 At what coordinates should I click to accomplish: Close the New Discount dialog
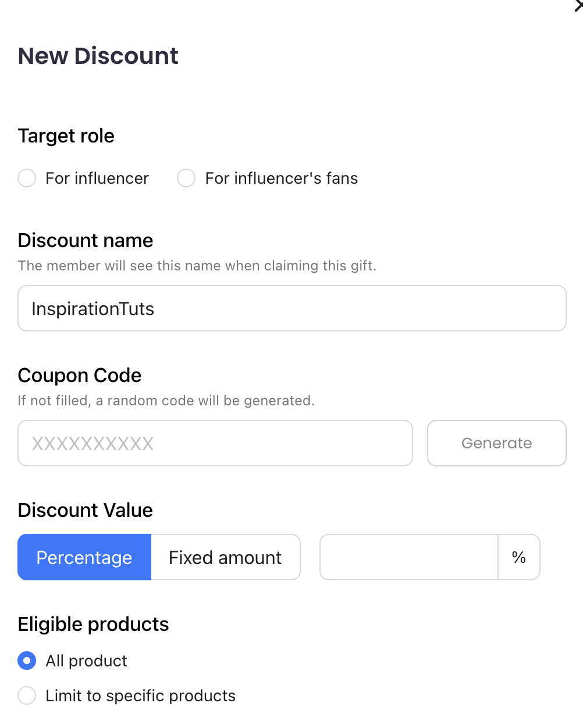tap(579, 6)
